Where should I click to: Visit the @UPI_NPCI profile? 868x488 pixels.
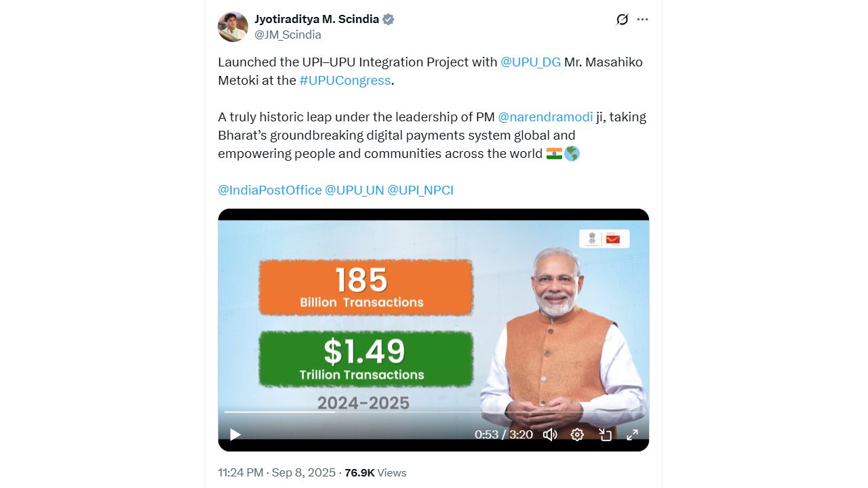point(420,190)
